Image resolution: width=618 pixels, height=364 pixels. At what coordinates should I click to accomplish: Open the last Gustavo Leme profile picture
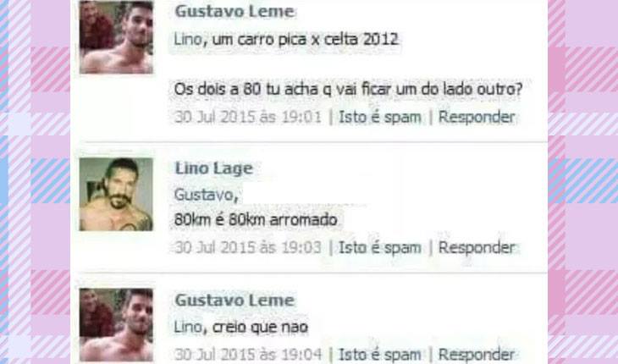116,324
